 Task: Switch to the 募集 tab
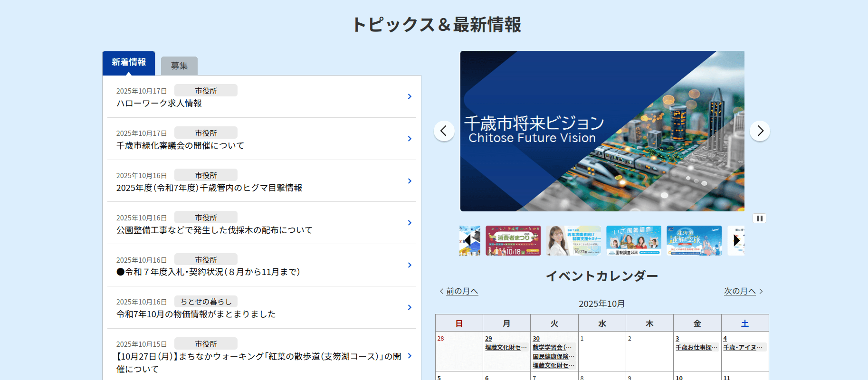click(179, 66)
